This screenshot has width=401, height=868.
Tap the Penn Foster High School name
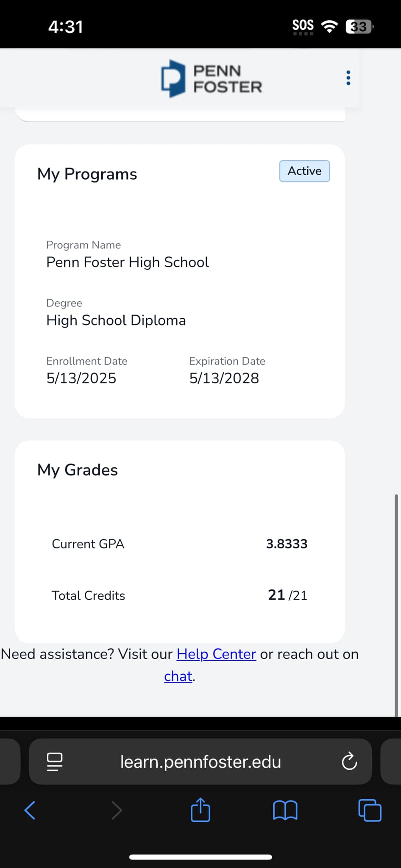coord(128,262)
